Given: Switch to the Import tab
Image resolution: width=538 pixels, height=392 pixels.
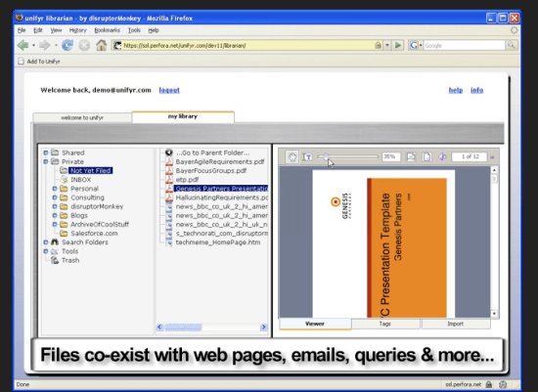Looking at the screenshot, I should tap(455, 324).
